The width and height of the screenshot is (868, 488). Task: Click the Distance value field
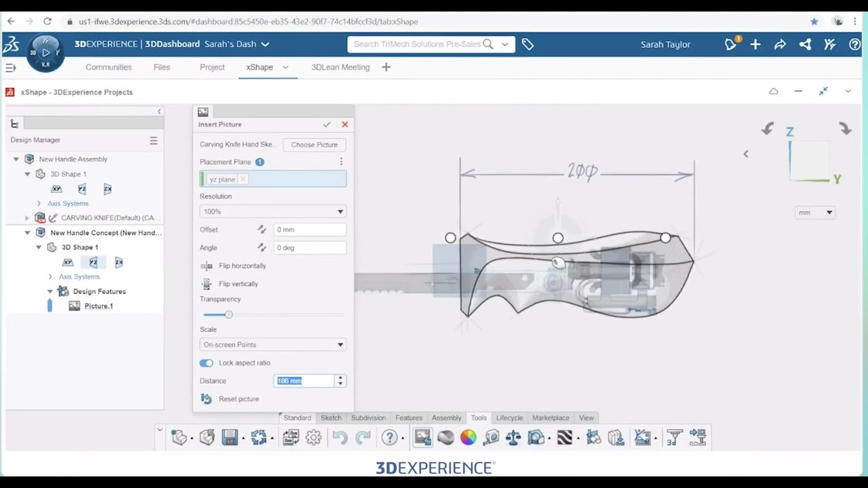[304, 381]
